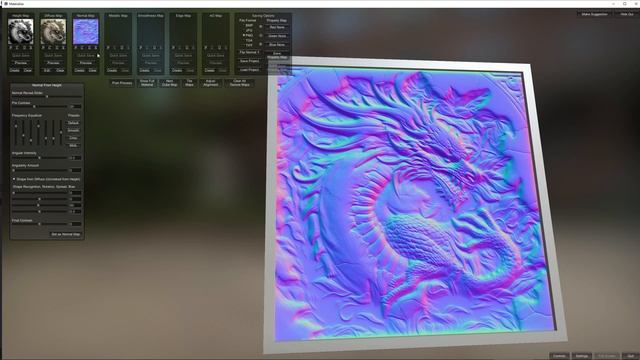Open Green channel property map selector
Viewport: 640px width, 360px height.
pyautogui.click(x=277, y=36)
